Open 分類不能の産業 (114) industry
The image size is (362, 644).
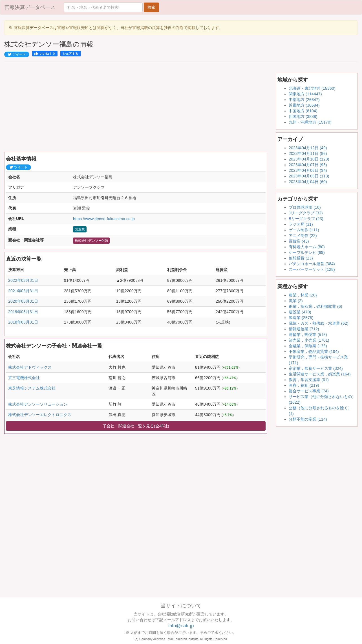point(308,419)
